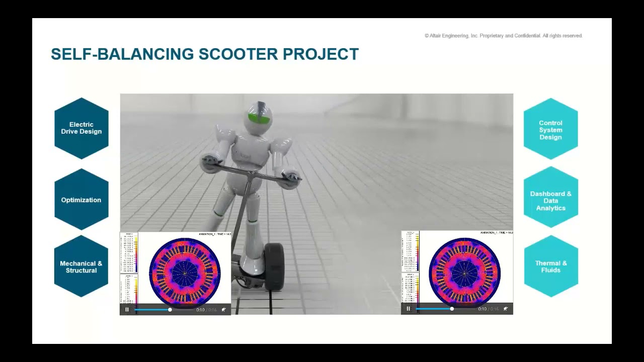The image size is (644, 362).
Task: Select the Control System Design hexagon
Action: 551,129
